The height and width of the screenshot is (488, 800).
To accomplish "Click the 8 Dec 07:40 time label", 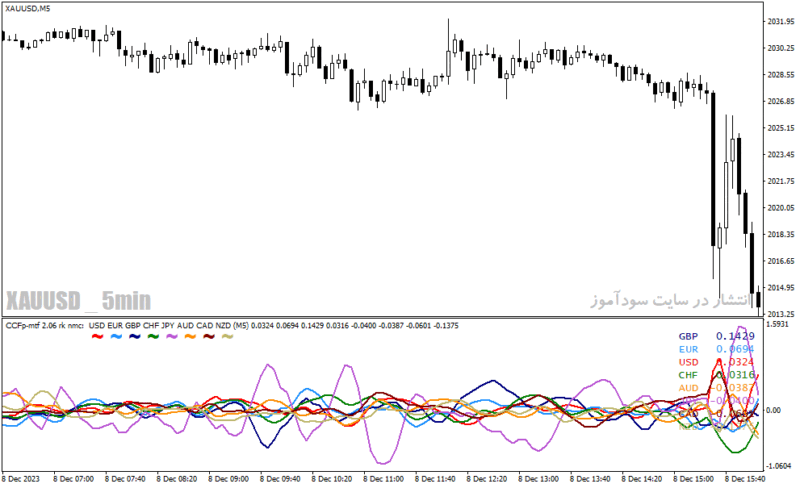I will [125, 479].
